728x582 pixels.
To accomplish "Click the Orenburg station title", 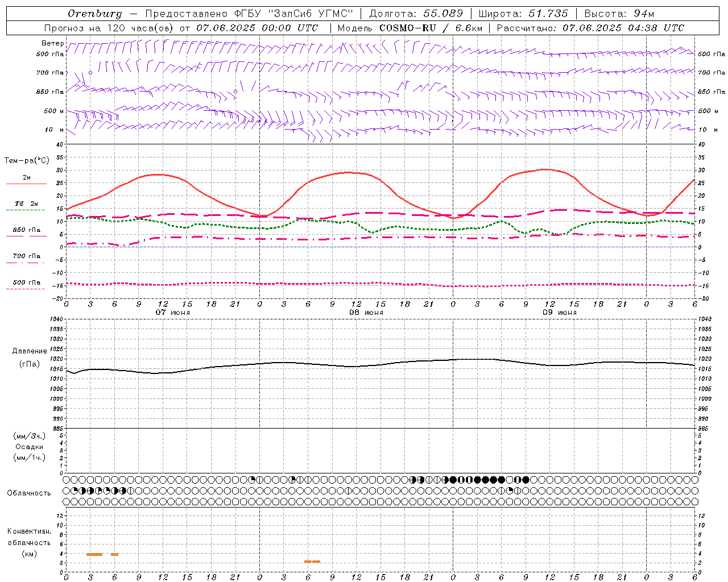I will pos(94,14).
